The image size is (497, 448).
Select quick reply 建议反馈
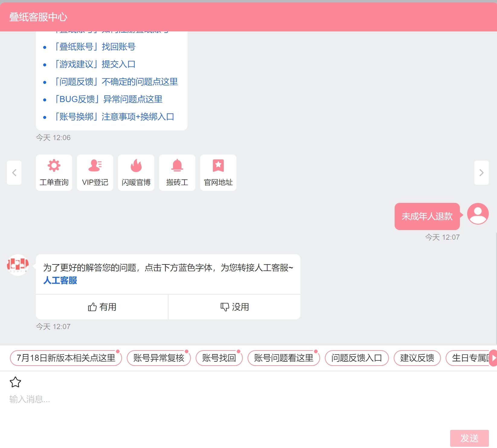coord(417,358)
